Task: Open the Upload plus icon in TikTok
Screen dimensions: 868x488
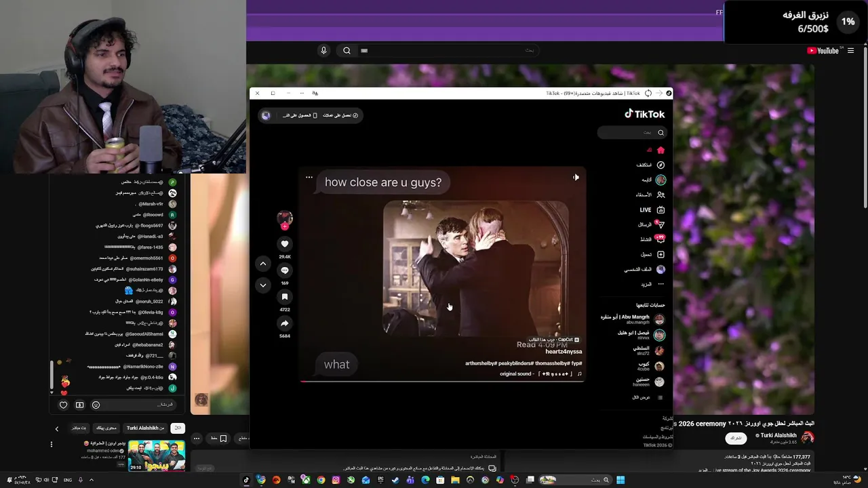Action: tap(660, 254)
